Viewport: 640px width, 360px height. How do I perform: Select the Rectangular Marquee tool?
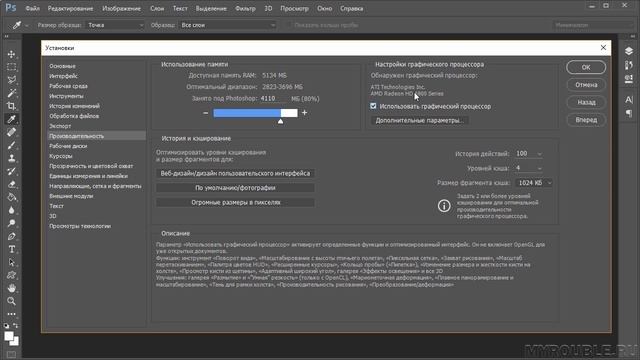(11, 67)
